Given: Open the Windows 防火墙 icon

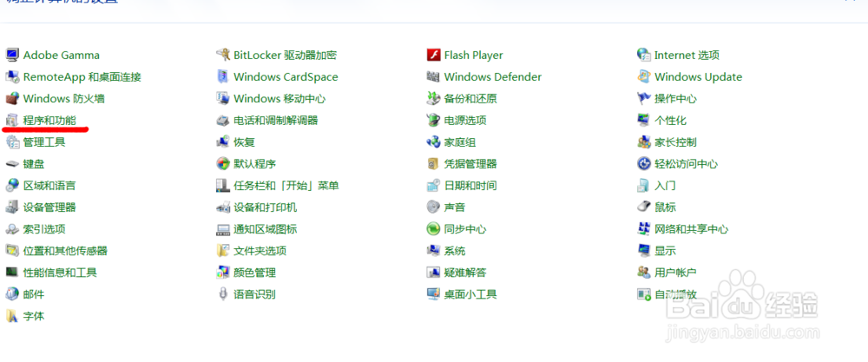Looking at the screenshot, I should point(12,98).
